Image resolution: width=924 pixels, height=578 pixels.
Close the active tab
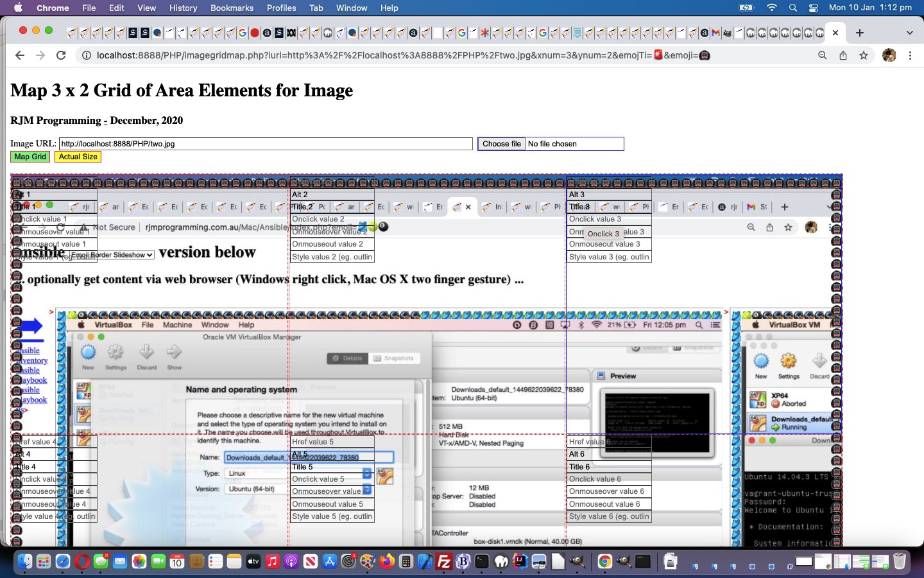835,33
